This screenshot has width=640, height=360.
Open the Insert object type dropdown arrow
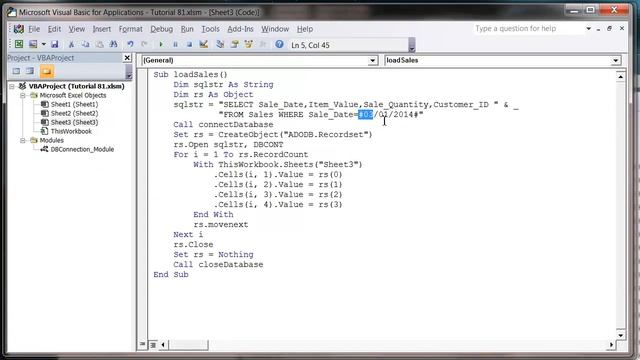tap(43, 44)
